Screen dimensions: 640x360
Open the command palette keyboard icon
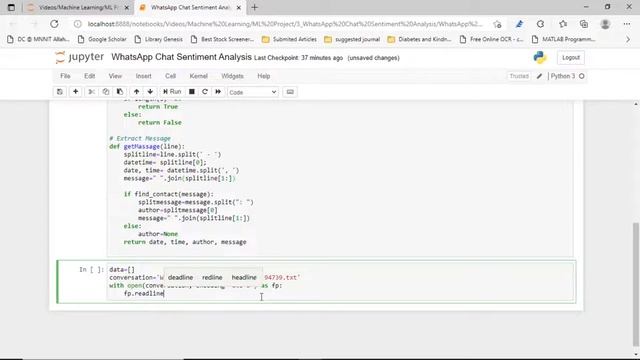click(x=290, y=92)
